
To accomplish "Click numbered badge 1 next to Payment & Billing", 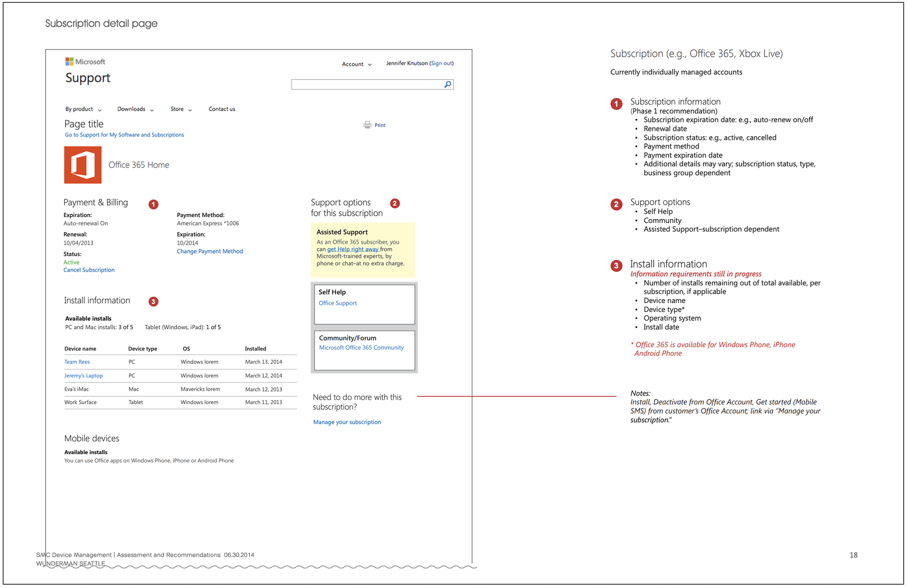I will coord(153,204).
